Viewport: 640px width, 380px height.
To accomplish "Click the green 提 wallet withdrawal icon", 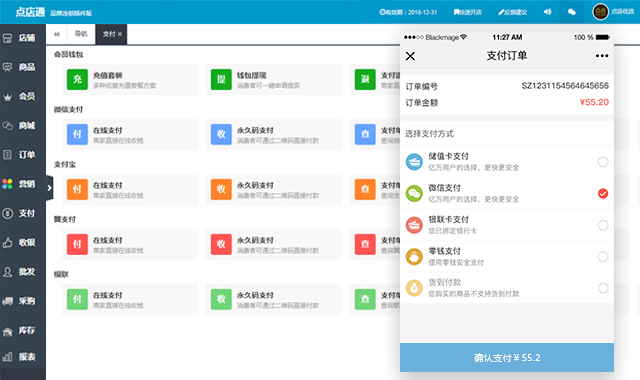I will 221,79.
